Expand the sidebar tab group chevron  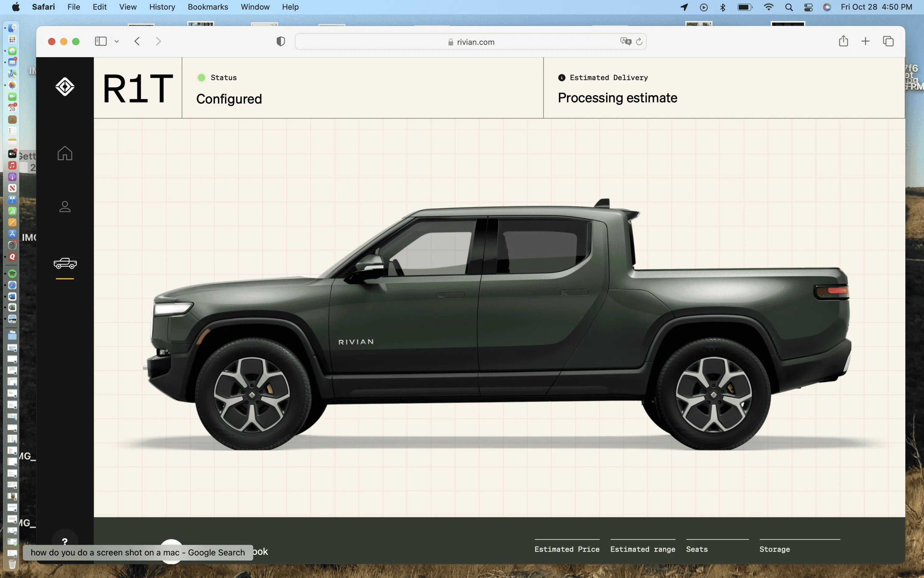(117, 41)
